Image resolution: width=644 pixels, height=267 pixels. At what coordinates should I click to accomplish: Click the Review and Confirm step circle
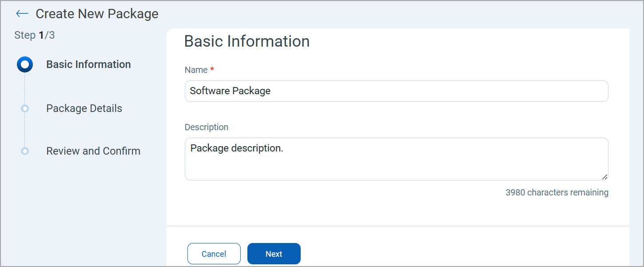(25, 151)
